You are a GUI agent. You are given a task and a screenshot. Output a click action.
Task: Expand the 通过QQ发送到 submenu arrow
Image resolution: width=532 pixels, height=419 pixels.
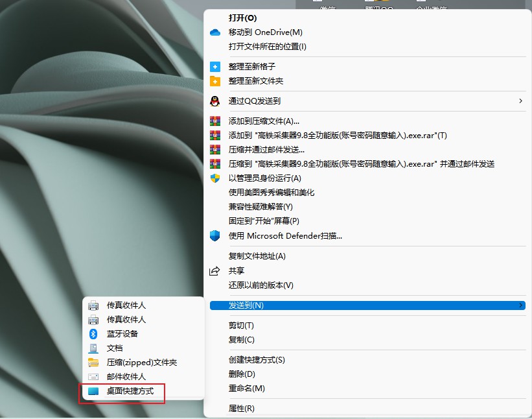click(x=520, y=101)
